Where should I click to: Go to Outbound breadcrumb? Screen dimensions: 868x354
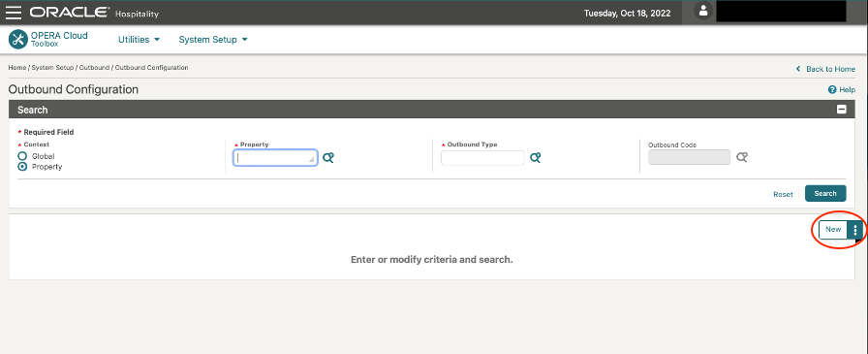(x=94, y=68)
